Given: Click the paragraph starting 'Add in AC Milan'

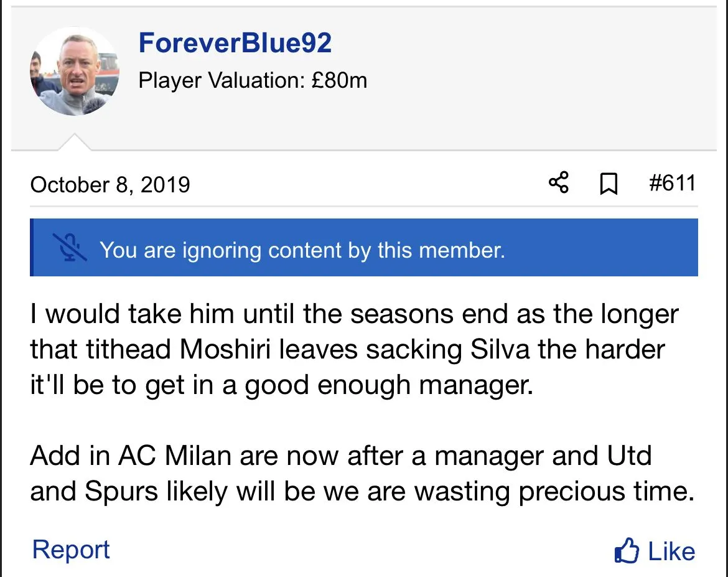Looking at the screenshot, I should [361, 474].
